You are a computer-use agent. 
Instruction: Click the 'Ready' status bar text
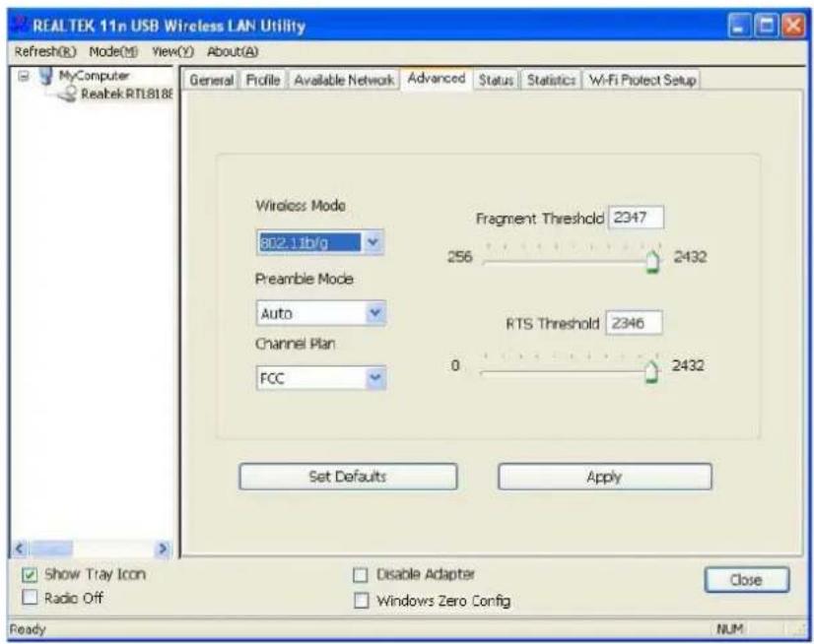[x=28, y=629]
